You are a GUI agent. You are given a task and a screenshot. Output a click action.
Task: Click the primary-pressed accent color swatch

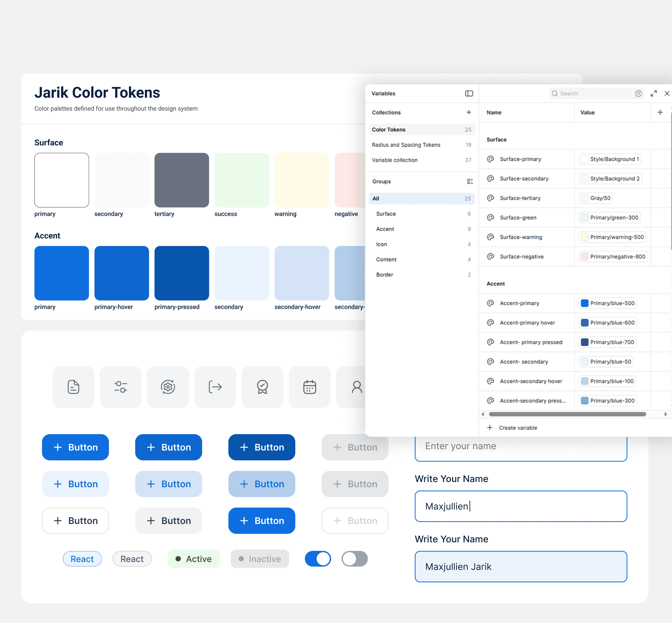181,273
